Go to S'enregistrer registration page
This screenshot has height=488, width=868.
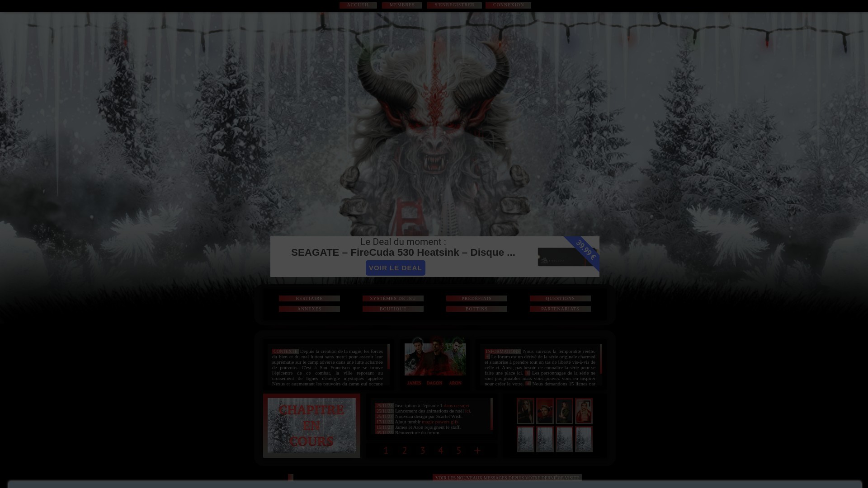click(x=454, y=5)
